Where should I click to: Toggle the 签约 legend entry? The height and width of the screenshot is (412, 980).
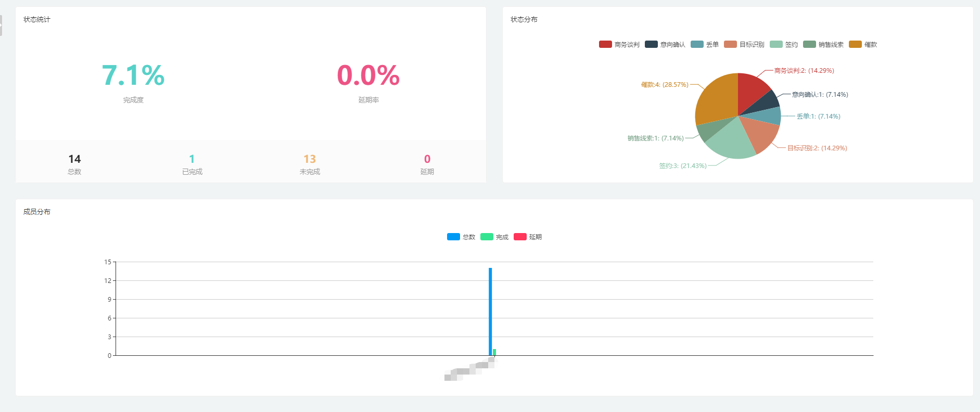click(783, 44)
